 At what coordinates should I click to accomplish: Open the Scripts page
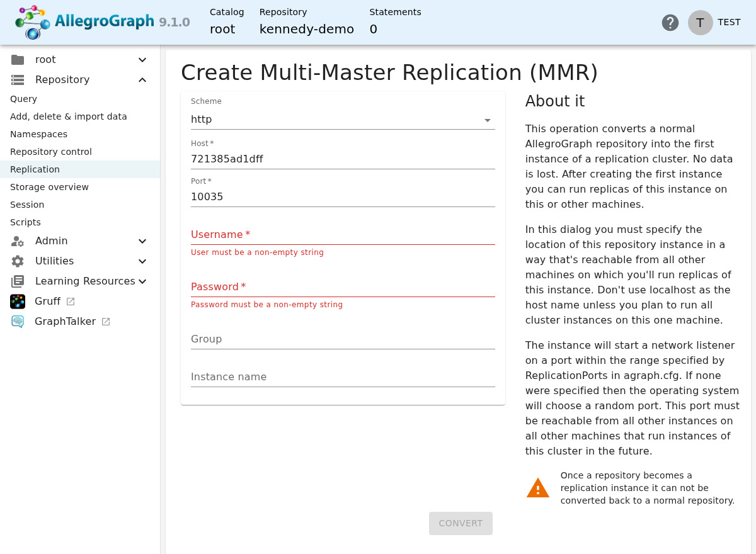(x=80, y=222)
